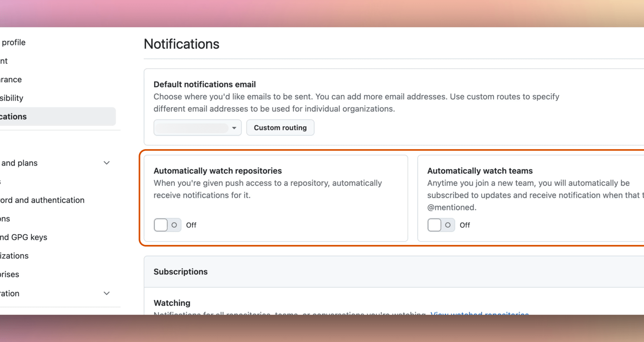Toggle Automatically watch teams switch

441,225
